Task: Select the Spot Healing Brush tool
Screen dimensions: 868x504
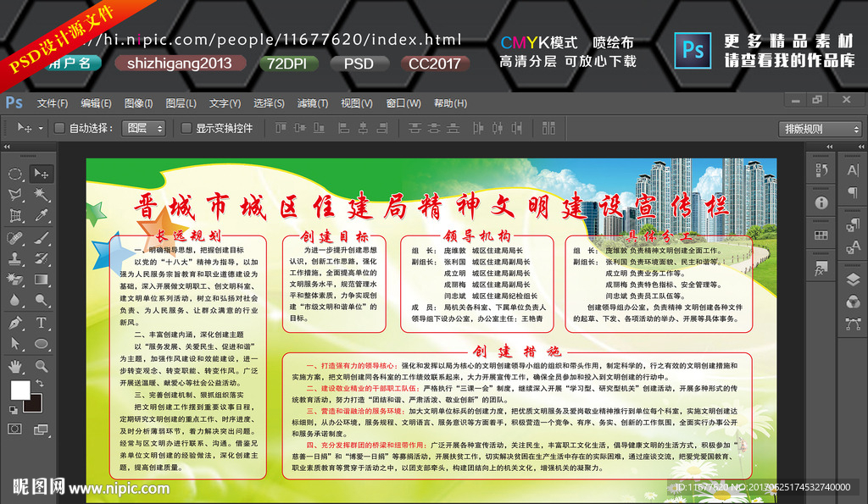Action: 15,238
